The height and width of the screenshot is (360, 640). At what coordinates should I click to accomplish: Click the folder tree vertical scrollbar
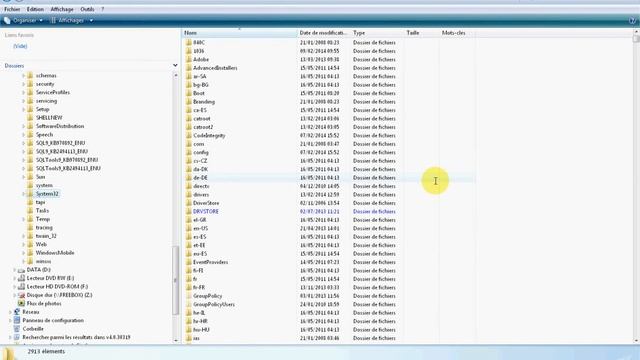pyautogui.click(x=176, y=280)
